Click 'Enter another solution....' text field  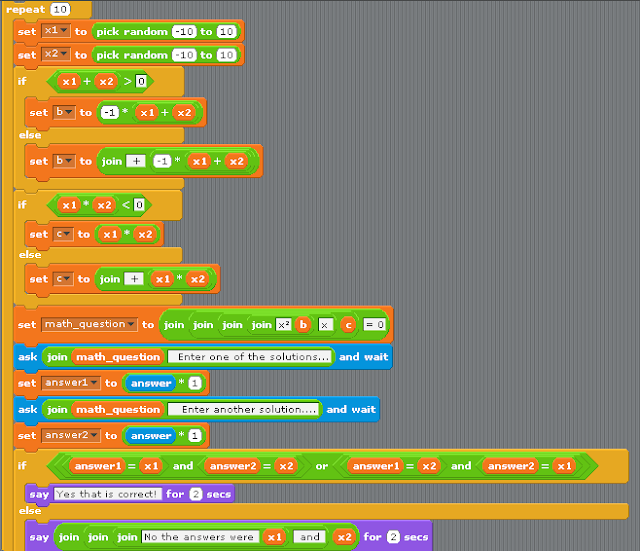pos(243,409)
